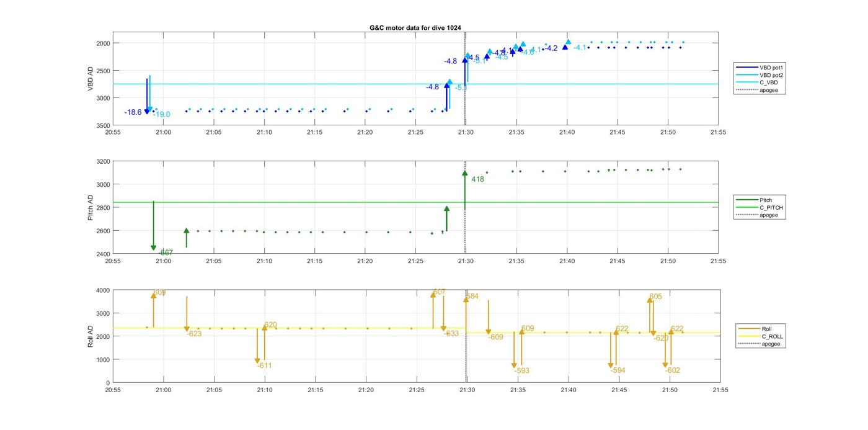Click the '3500' tick on the VBD axis
The image size is (868, 430).
click(103, 125)
